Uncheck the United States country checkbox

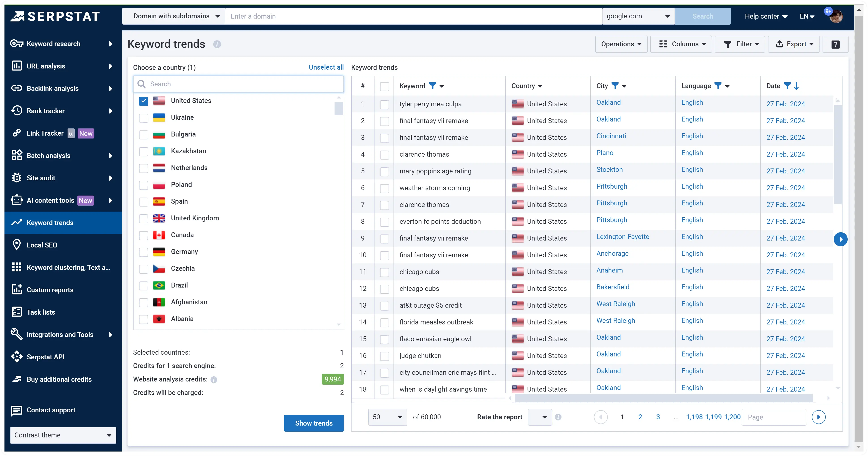[144, 101]
